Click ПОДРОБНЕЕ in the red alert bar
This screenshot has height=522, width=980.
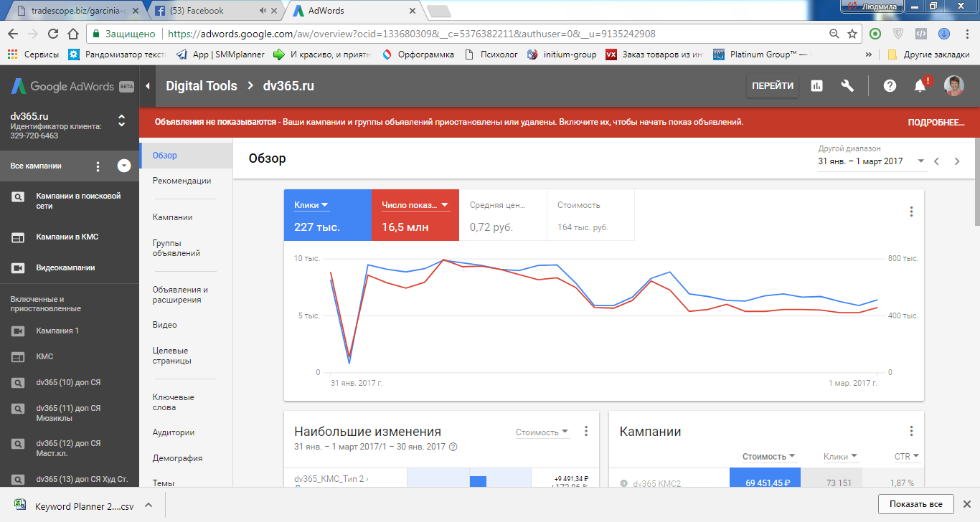pos(936,123)
